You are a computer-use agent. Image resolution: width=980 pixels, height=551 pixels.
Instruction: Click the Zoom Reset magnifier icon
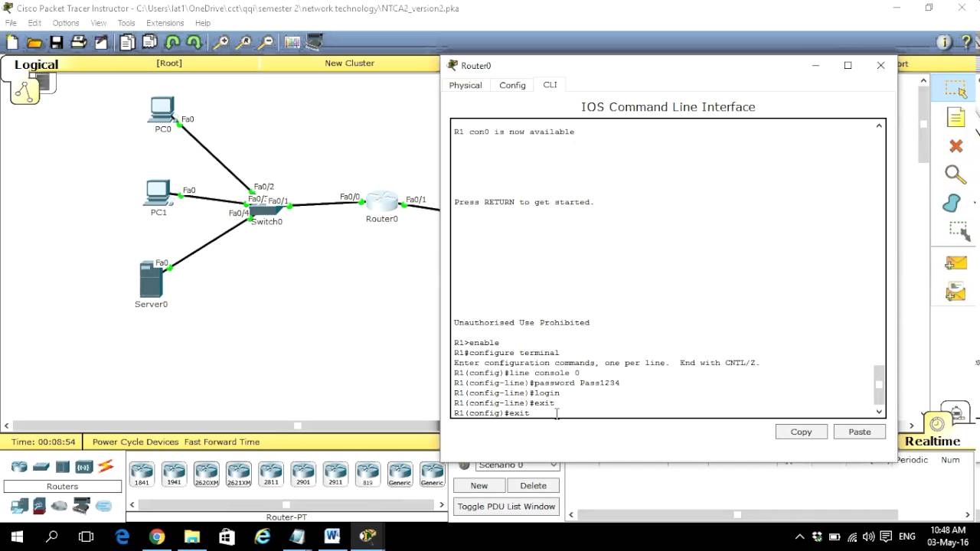tap(243, 43)
